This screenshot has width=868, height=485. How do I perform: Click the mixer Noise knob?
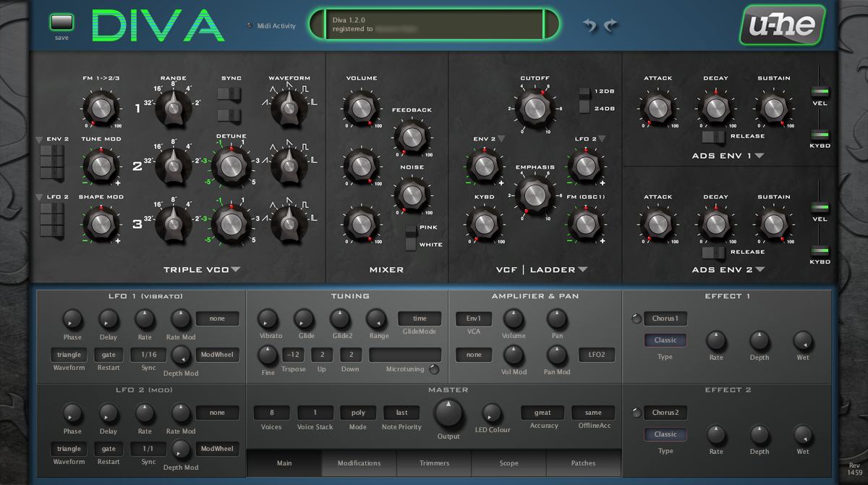pos(411,194)
